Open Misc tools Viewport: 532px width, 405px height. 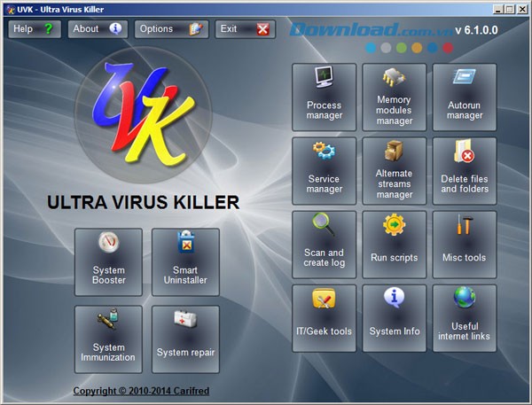[x=465, y=245]
